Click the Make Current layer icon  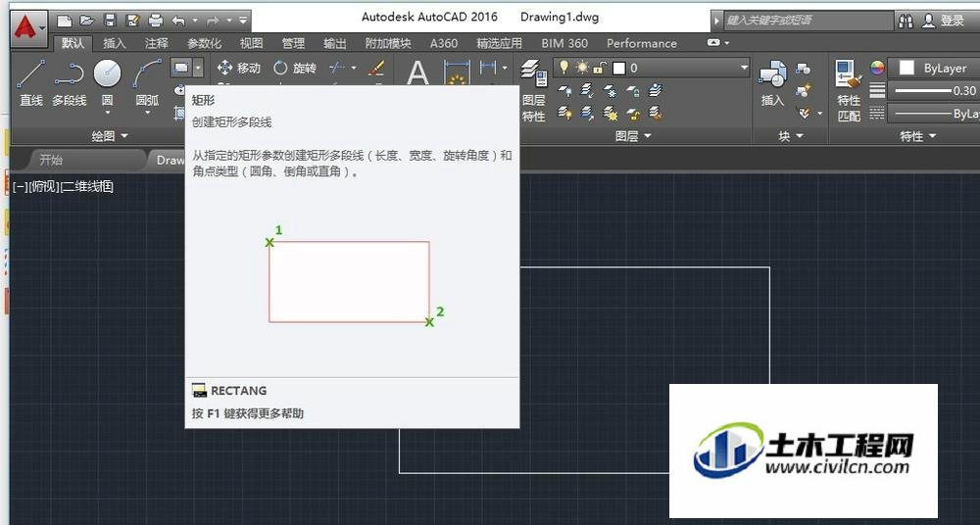point(655,92)
